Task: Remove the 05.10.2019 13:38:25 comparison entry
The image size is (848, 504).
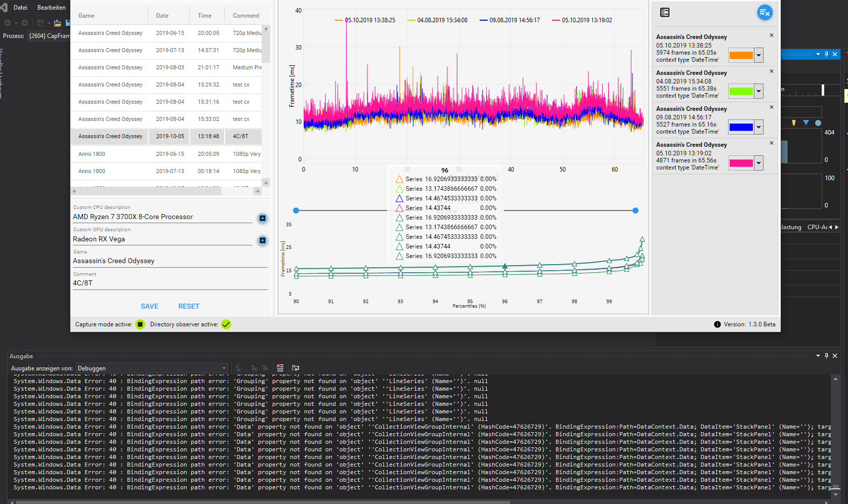Action: pyautogui.click(x=772, y=35)
